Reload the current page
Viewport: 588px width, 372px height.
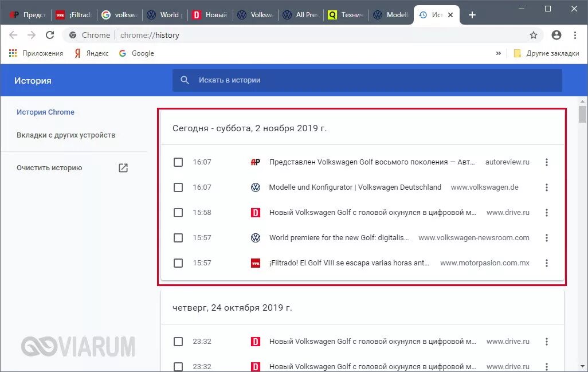pyautogui.click(x=50, y=35)
